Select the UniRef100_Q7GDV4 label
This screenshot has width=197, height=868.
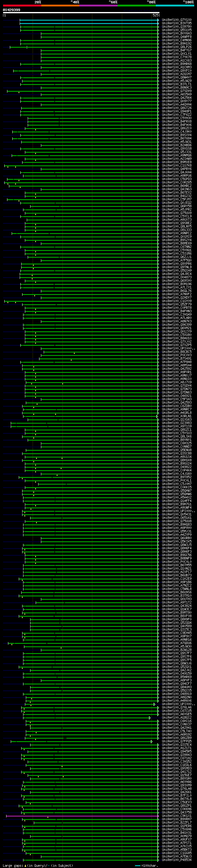pos(177,386)
